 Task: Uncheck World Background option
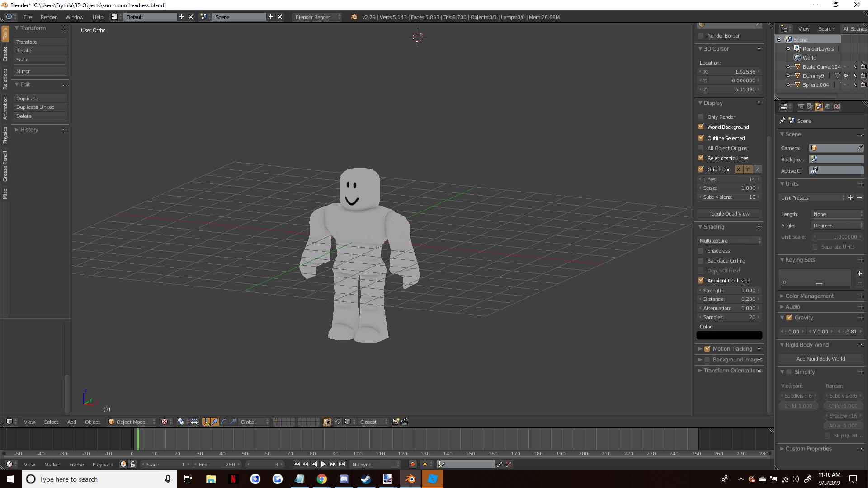tap(701, 127)
